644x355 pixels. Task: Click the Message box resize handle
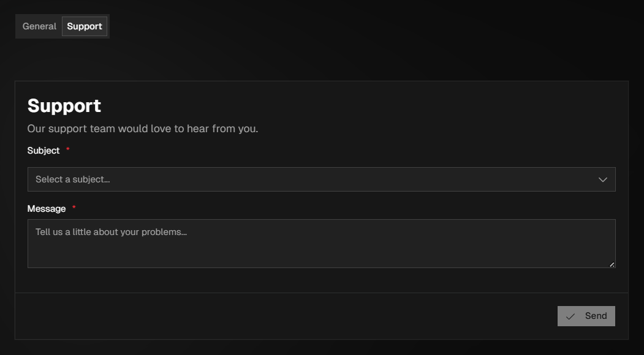(x=612, y=264)
